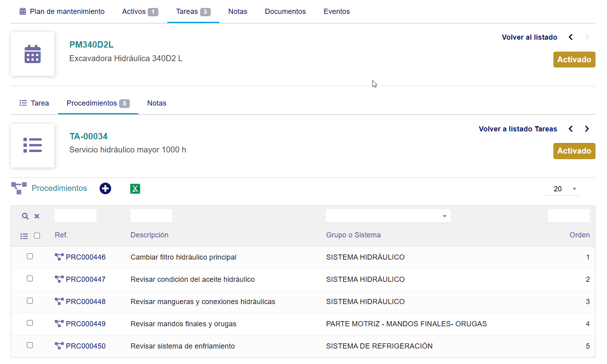Open procedure PRC000448 link
The width and height of the screenshot is (607, 364).
pos(85,302)
